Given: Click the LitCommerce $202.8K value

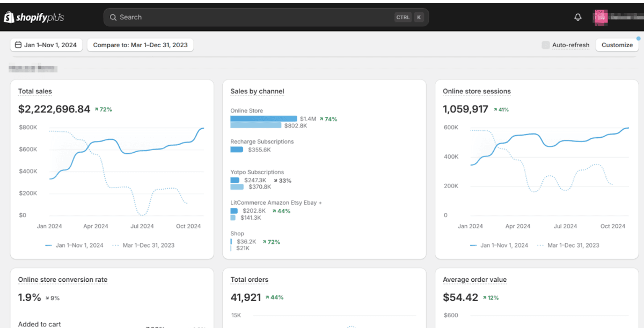Looking at the screenshot, I should pyautogui.click(x=254, y=211).
